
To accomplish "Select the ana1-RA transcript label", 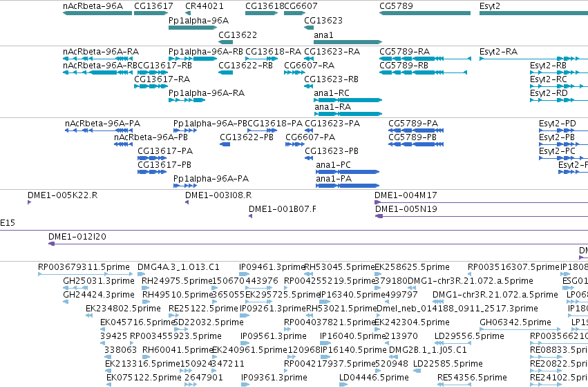I will click(332, 107).
